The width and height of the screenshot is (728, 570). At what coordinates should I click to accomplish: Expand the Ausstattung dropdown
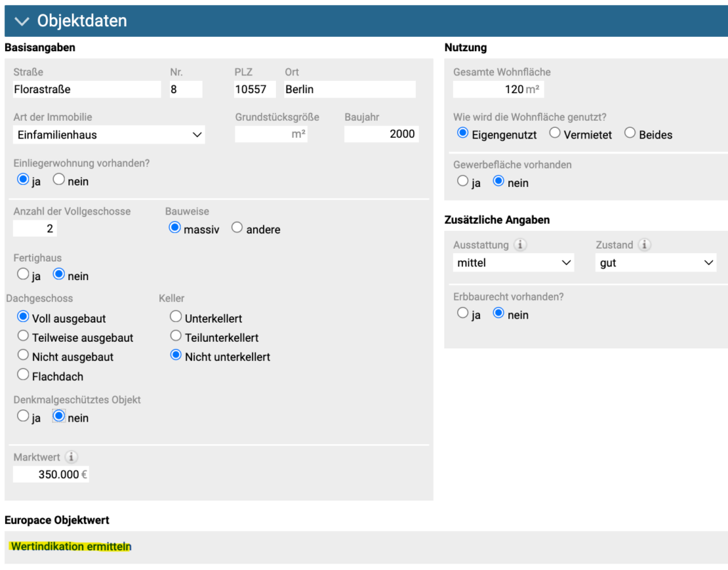(513, 263)
